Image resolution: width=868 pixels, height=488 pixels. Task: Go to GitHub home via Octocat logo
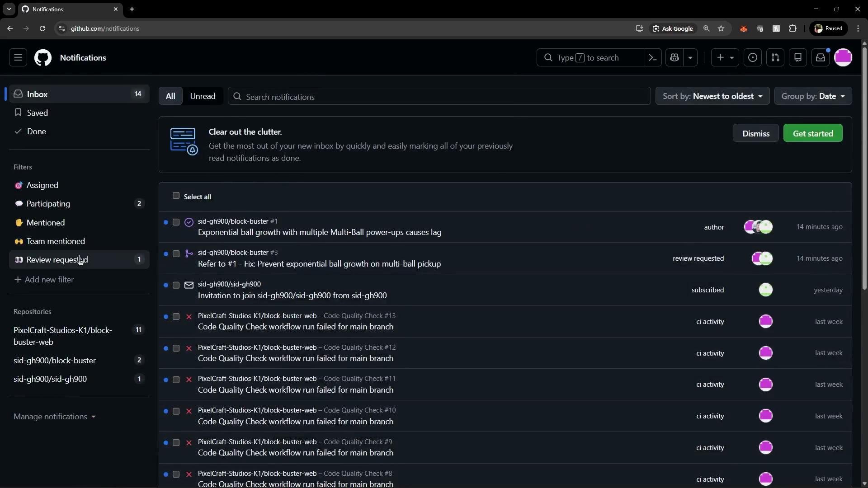43,58
